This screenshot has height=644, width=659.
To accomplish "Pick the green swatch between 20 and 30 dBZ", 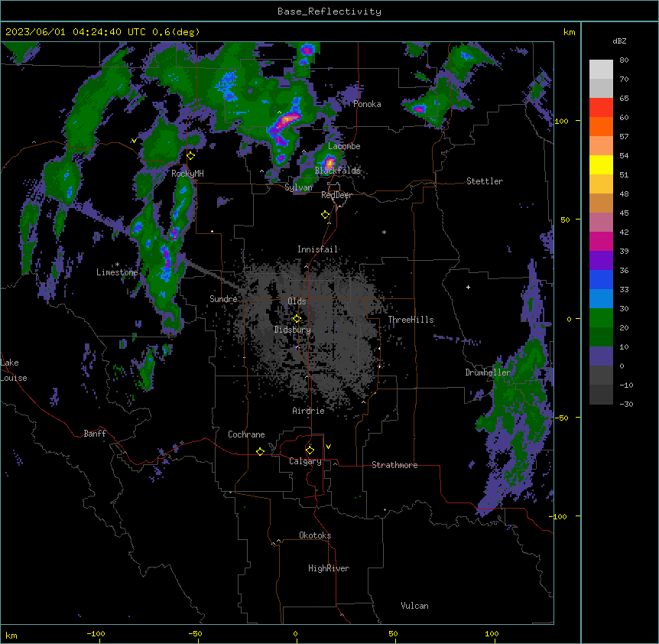I will tap(601, 318).
